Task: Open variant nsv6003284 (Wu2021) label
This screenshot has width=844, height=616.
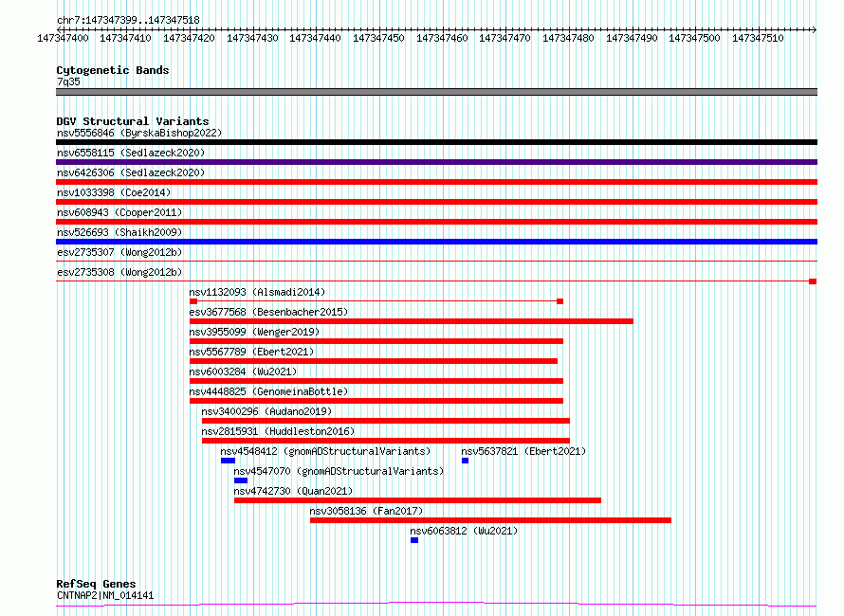Action: (243, 371)
